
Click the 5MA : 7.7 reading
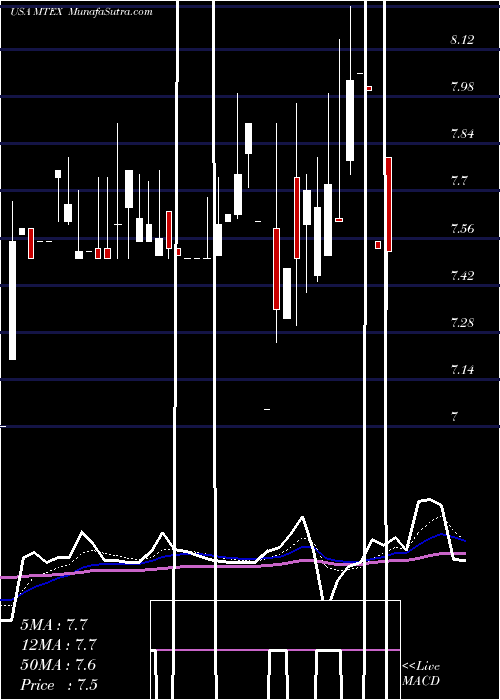point(54,625)
